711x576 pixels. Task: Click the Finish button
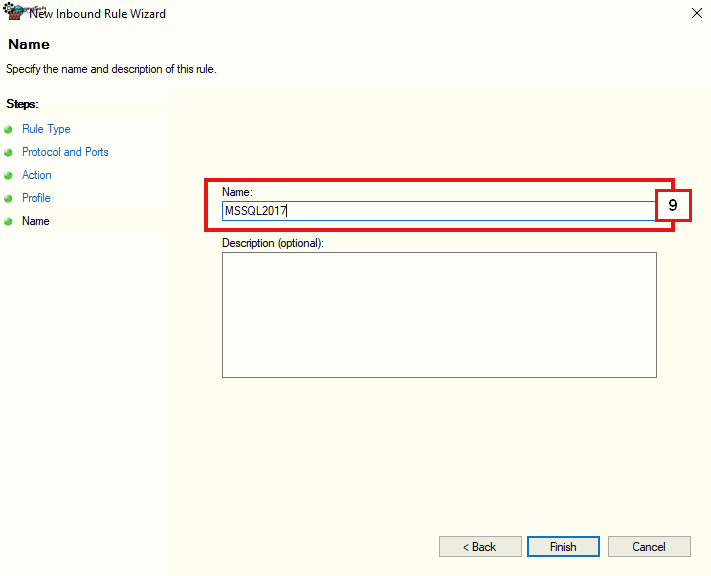[563, 547]
